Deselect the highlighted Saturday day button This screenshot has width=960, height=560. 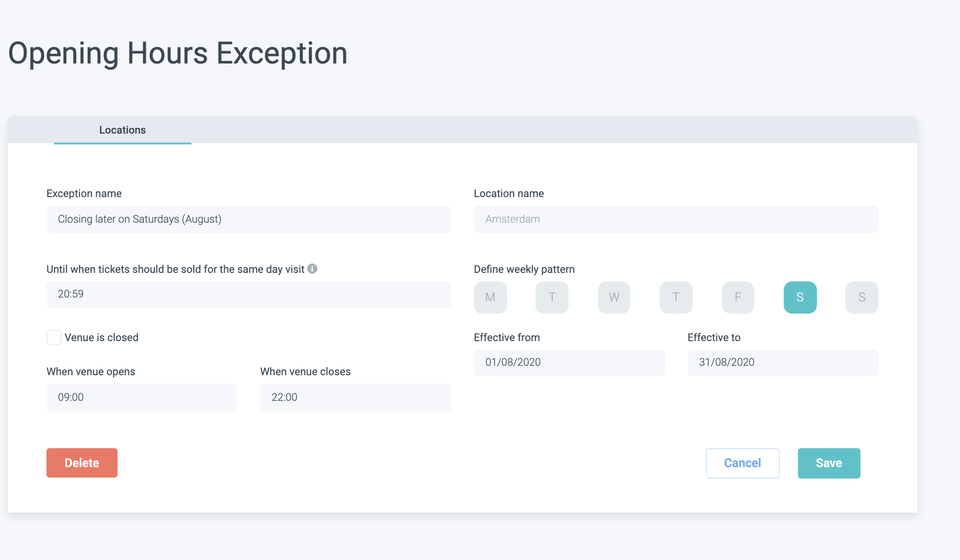pyautogui.click(x=800, y=297)
